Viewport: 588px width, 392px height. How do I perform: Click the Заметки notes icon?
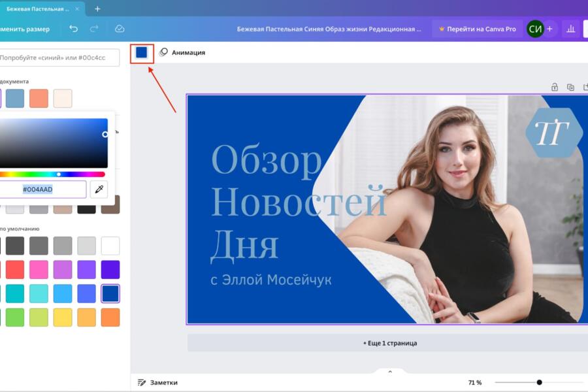[141, 382]
